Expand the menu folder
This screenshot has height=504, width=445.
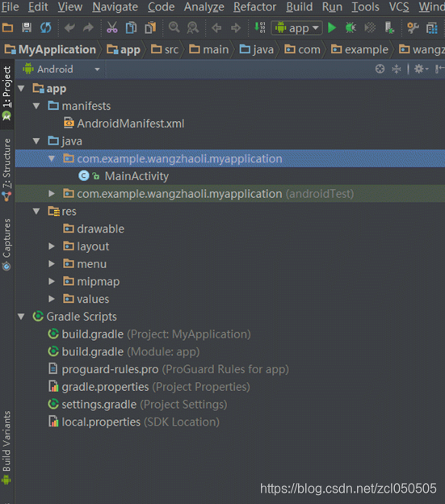click(x=52, y=264)
